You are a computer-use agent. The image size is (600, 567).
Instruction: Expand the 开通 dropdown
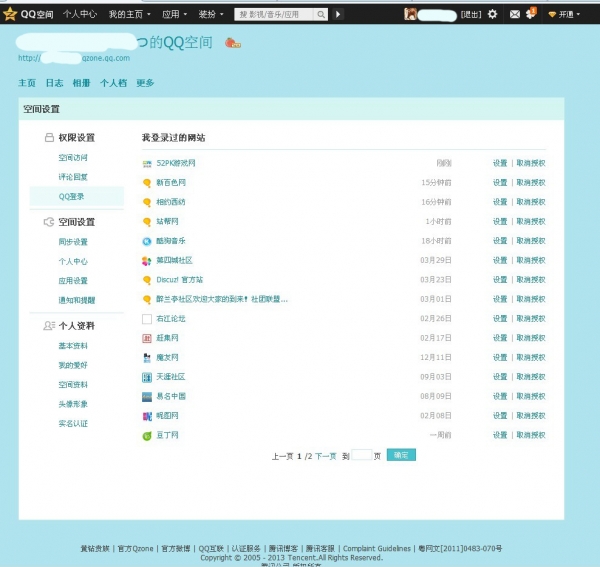[578, 15]
